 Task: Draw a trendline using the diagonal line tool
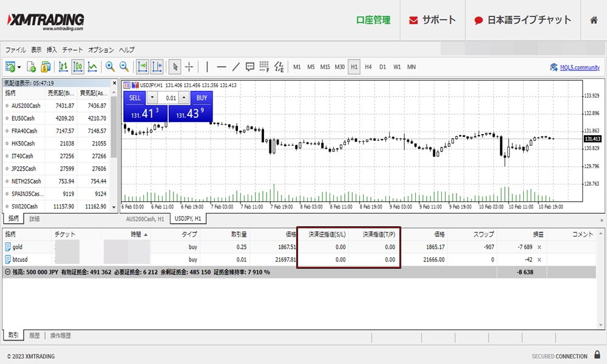tap(236, 67)
